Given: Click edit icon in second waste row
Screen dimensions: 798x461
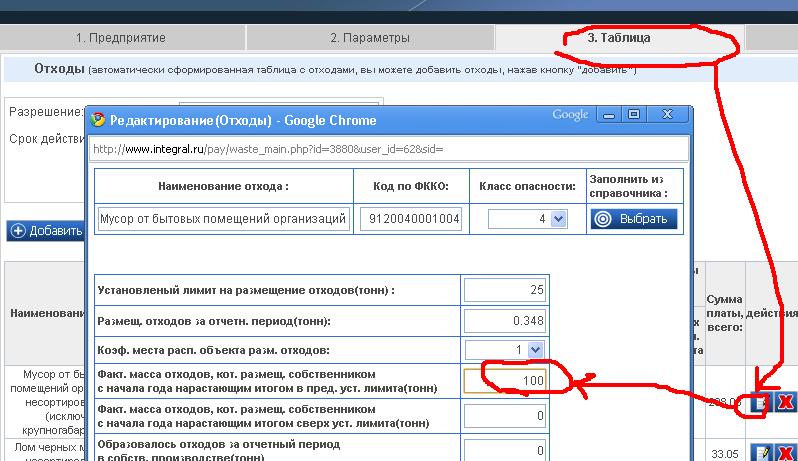Looking at the screenshot, I should (761, 454).
